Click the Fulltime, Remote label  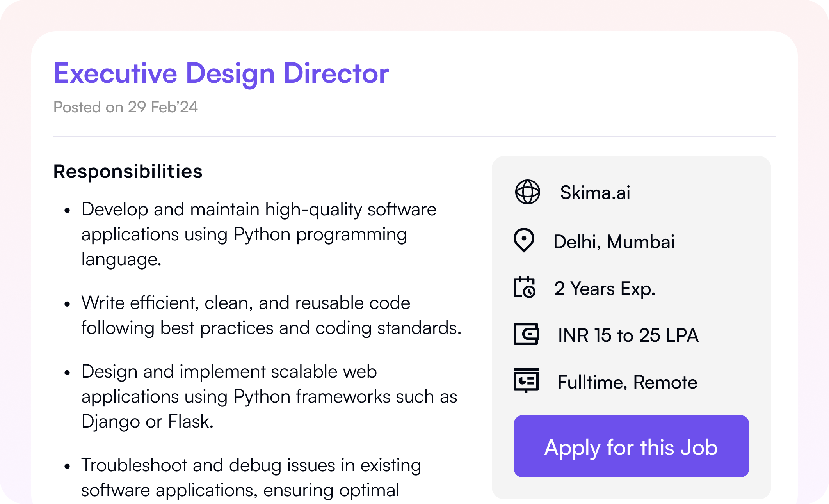pos(627,382)
